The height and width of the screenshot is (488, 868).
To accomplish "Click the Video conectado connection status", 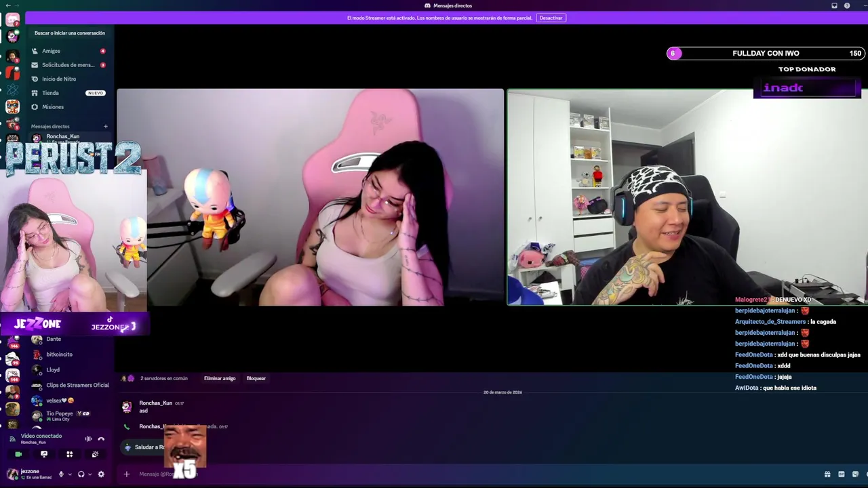I will point(41,436).
